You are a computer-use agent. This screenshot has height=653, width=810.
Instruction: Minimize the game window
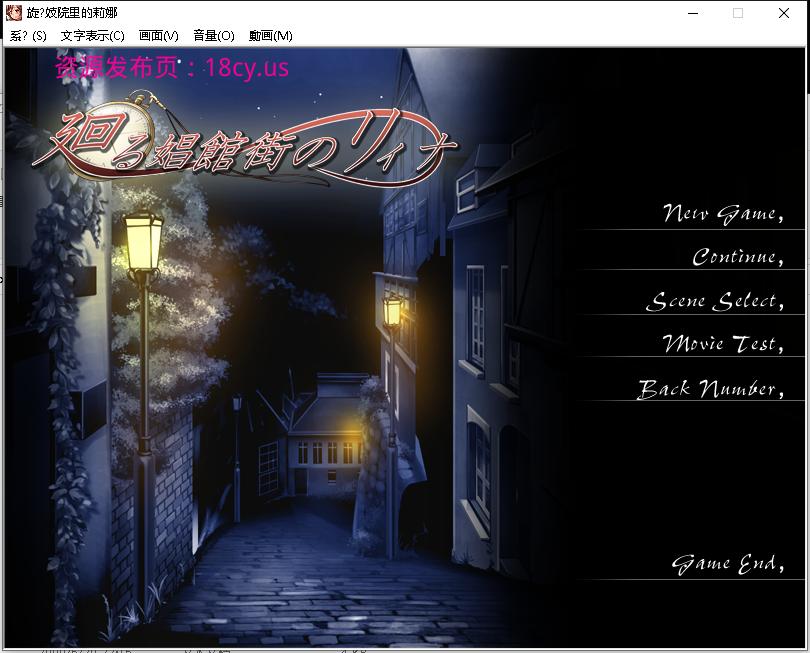[693, 13]
